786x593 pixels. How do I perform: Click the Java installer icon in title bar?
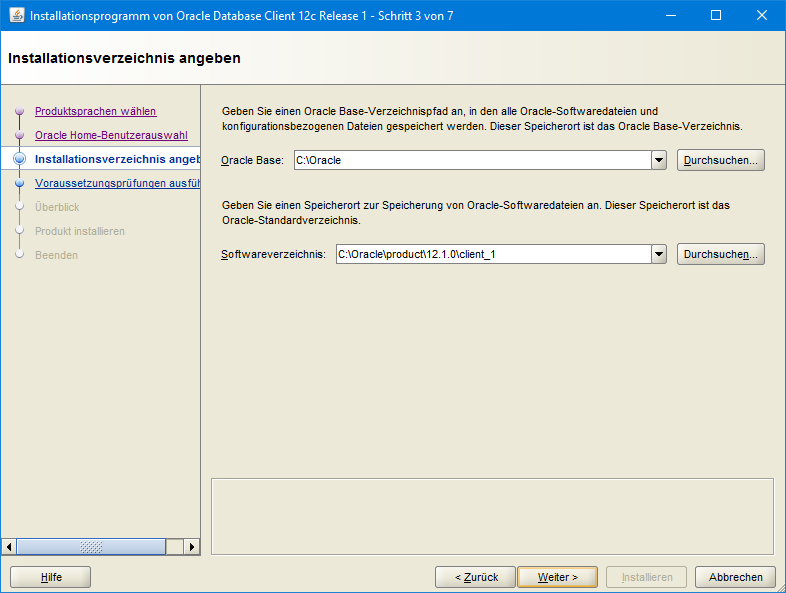pos(17,16)
